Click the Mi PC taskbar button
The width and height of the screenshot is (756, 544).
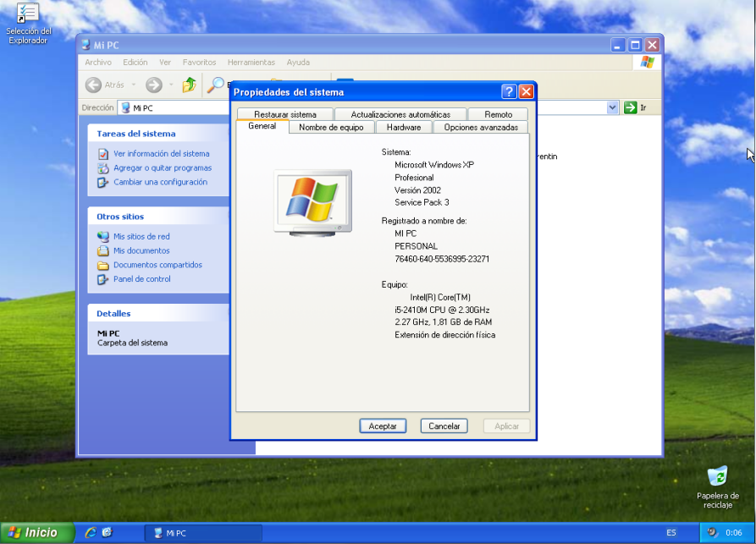[x=203, y=533]
